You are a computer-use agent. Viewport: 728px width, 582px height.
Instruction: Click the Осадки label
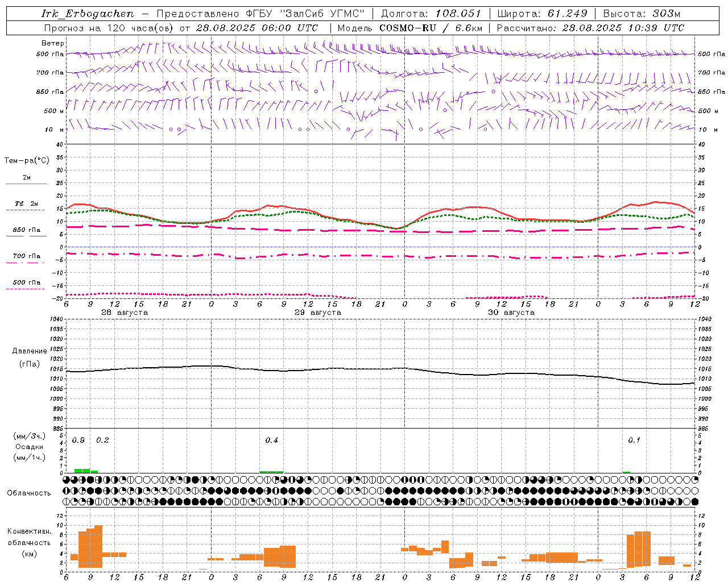click(30, 447)
